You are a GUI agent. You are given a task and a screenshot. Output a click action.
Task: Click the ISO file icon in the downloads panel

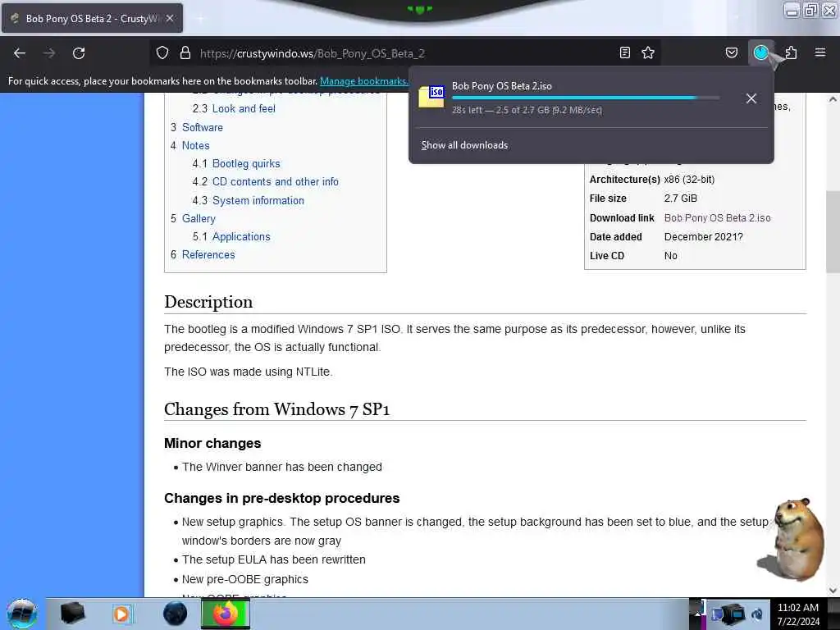point(431,97)
